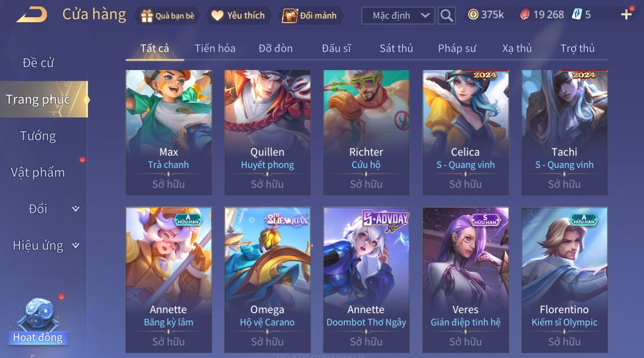Open Yêu thích heart favorites
Image resolution: width=644 pixels, height=358 pixels.
pyautogui.click(x=217, y=16)
